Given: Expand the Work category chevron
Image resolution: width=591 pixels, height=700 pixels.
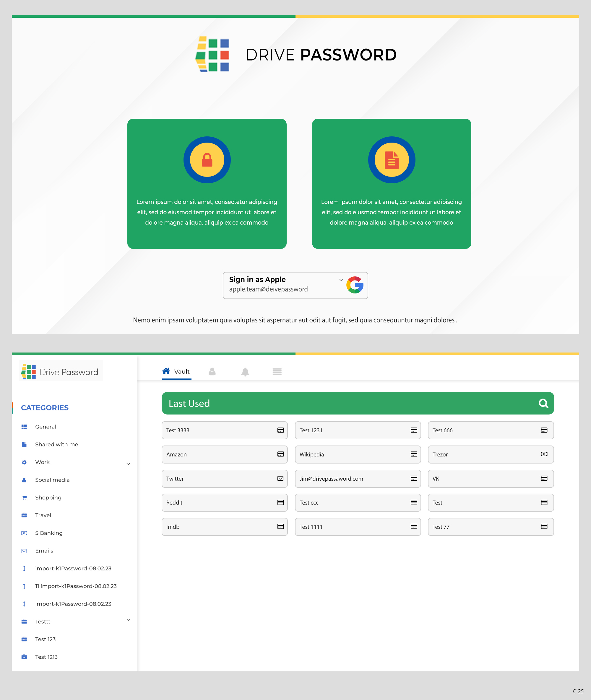Looking at the screenshot, I should click(128, 464).
